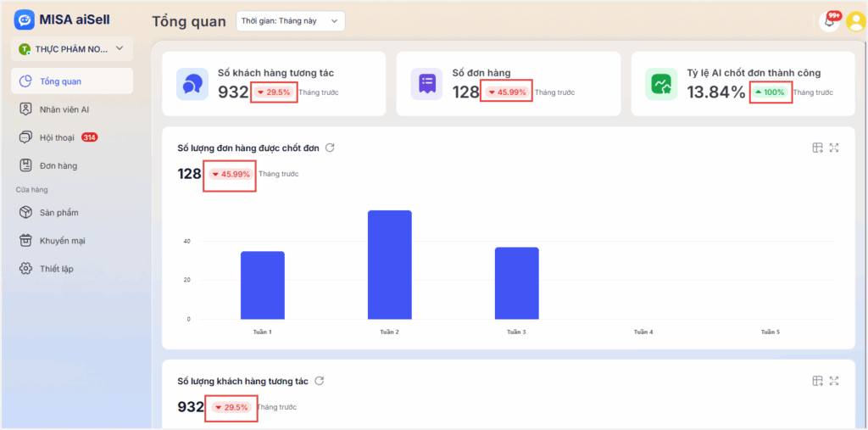Switch order chart to table view icon

[x=817, y=148]
